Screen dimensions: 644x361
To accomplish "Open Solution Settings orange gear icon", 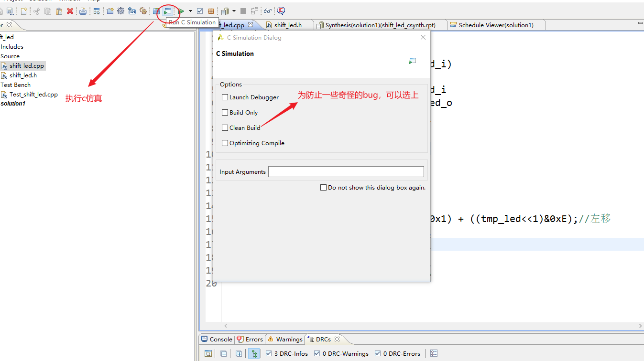I will point(143,11).
